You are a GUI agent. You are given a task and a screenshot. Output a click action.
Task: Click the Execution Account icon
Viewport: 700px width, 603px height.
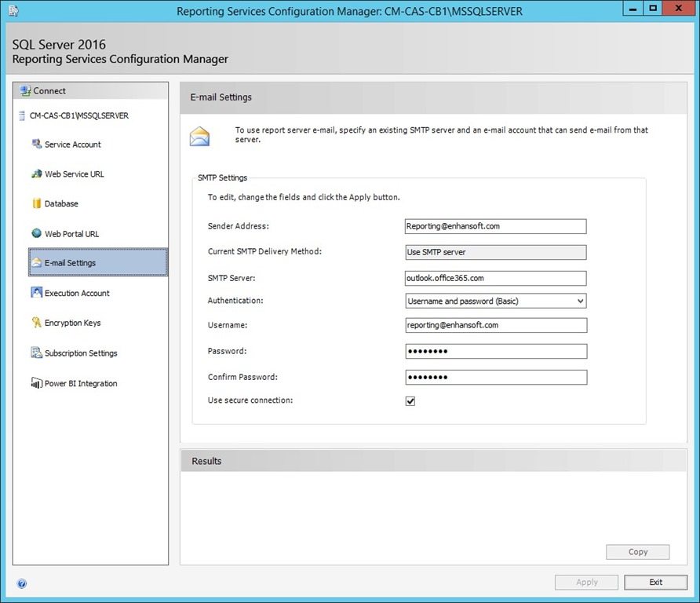[x=37, y=293]
